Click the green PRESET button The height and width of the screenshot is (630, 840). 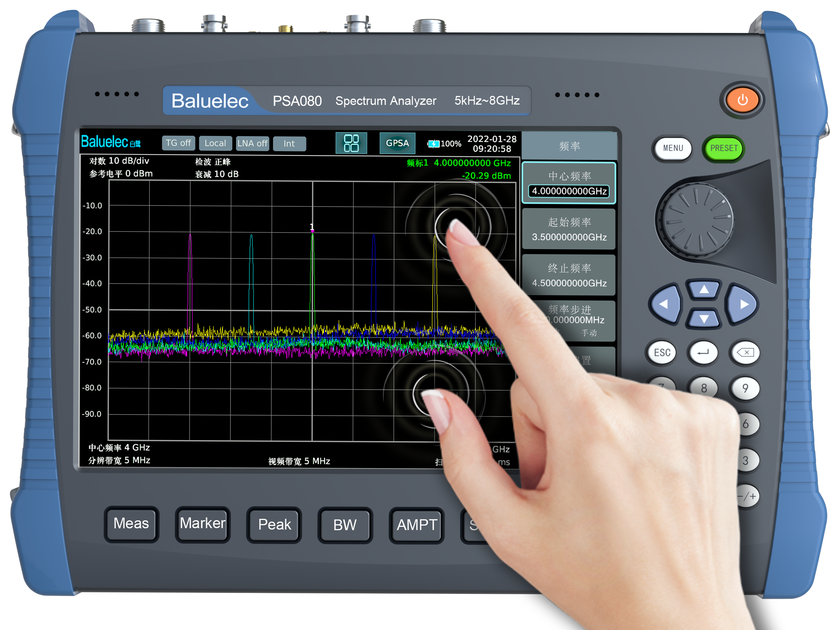[x=723, y=148]
